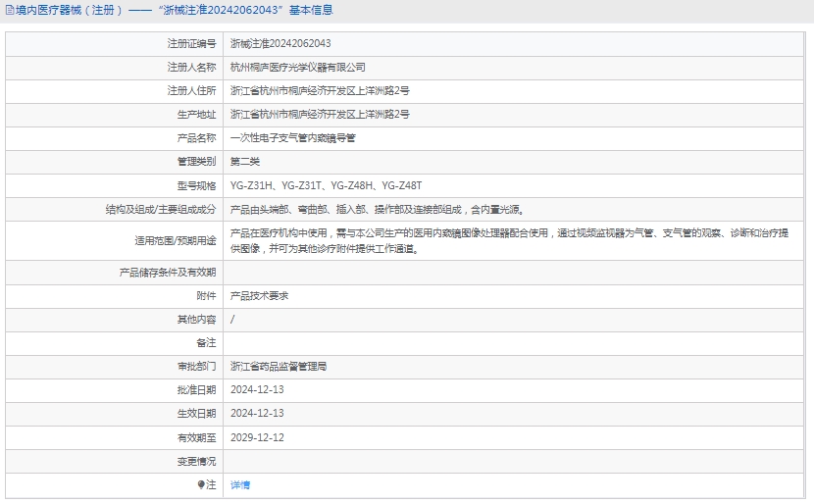
Task: Click model specification YG-Z31H value text
Action: 251,185
